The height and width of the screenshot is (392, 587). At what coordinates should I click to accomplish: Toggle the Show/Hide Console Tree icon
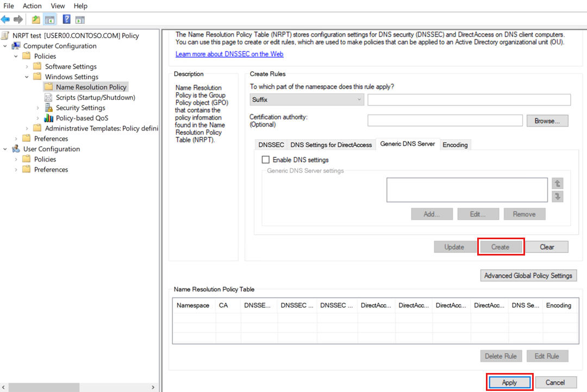(49, 20)
